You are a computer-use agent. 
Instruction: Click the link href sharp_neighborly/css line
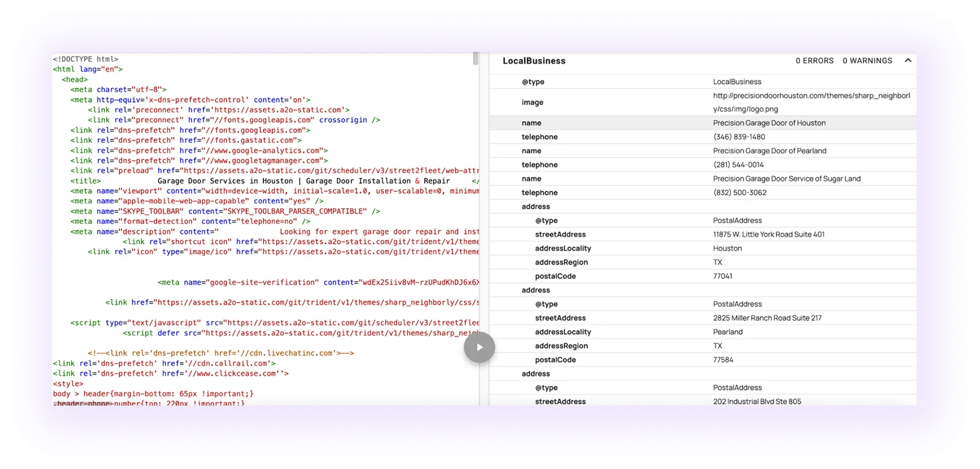pos(292,302)
